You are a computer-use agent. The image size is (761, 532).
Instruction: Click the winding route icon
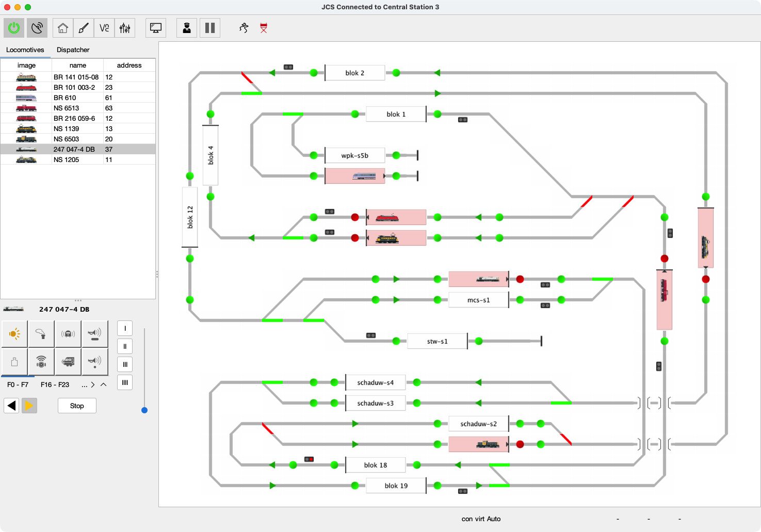pyautogui.click(x=244, y=28)
